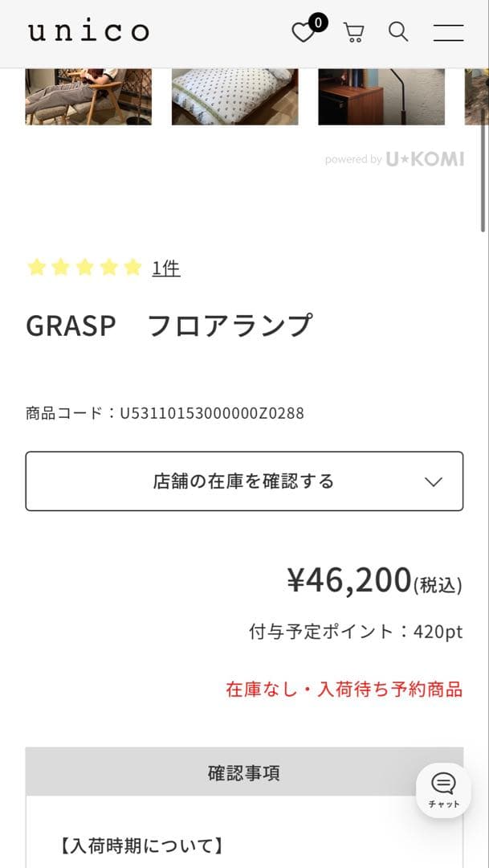Expand the 店舗の在庫を確認する panel
Viewport: 489px width, 868px height.
pos(244,481)
